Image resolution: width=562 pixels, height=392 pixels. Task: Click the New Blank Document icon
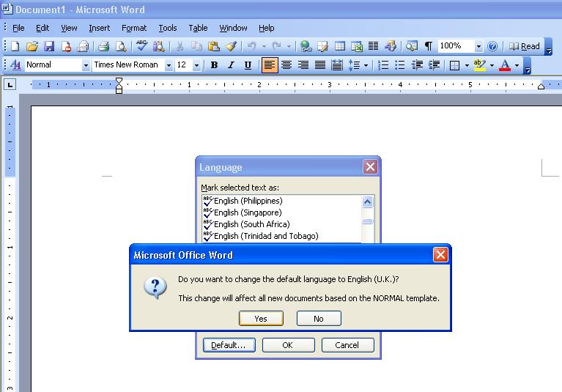point(15,46)
